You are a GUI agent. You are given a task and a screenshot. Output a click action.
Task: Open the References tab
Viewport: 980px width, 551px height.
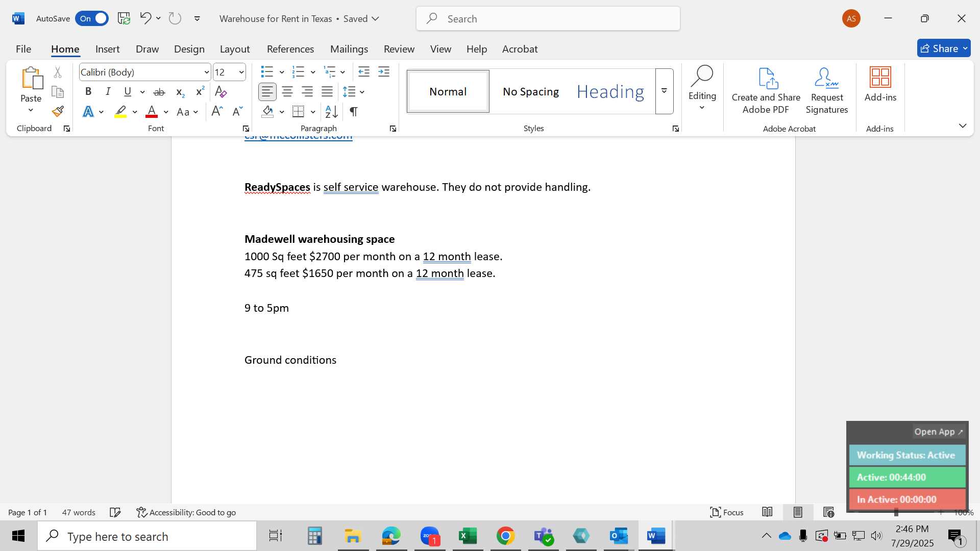[290, 48]
